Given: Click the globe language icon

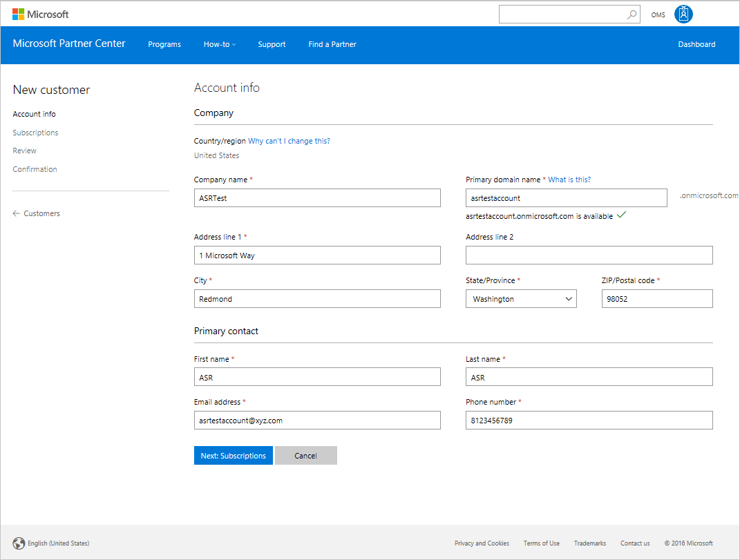Looking at the screenshot, I should coord(19,543).
